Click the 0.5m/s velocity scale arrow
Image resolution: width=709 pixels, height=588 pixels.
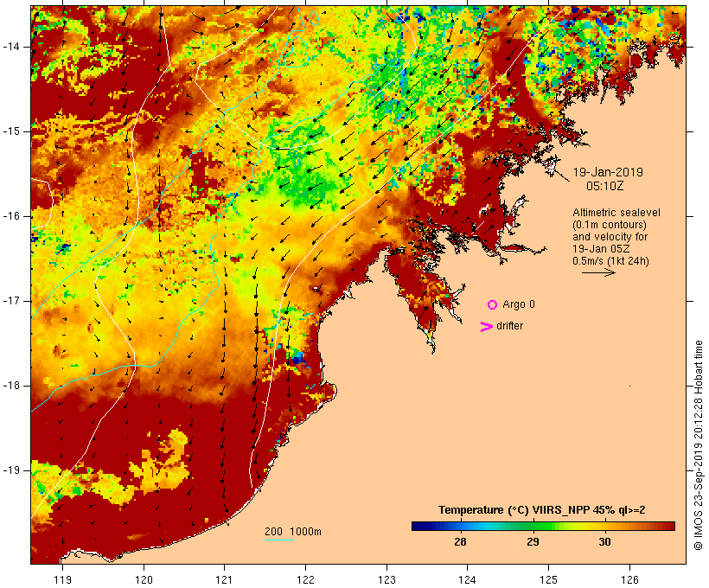click(598, 272)
